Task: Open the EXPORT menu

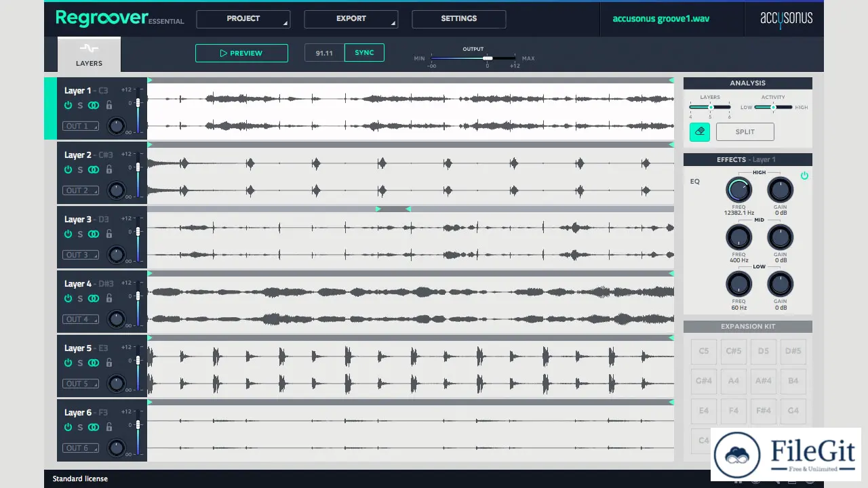Action: (x=351, y=19)
